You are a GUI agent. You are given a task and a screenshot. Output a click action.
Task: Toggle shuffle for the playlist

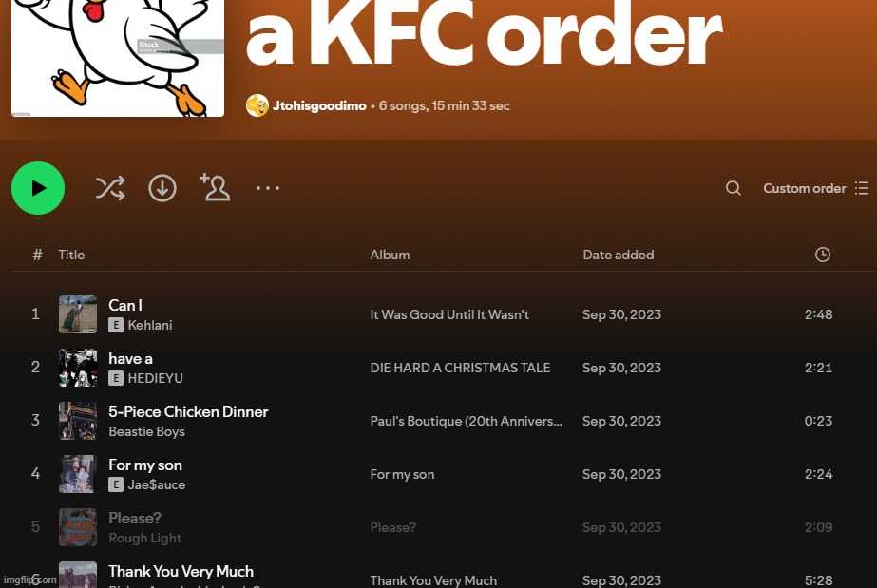click(x=110, y=188)
